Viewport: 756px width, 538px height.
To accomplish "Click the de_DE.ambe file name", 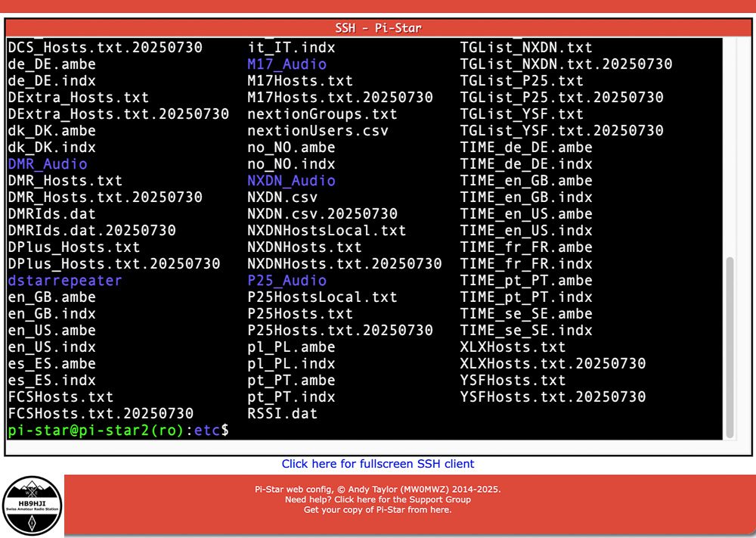I will point(51,64).
